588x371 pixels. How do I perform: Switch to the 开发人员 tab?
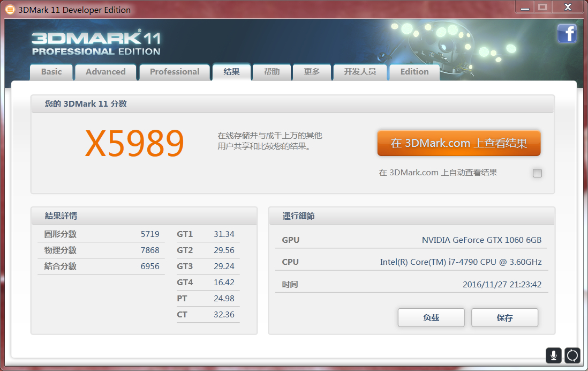(x=360, y=72)
